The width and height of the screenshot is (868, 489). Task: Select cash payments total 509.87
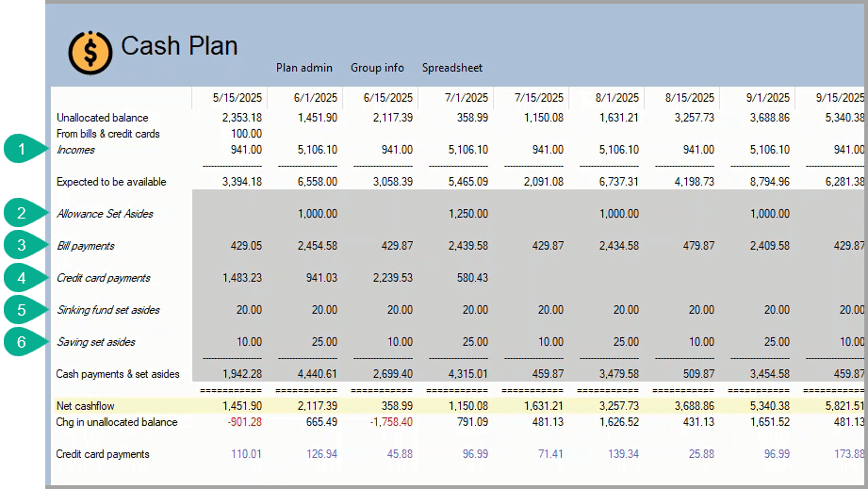coord(698,374)
